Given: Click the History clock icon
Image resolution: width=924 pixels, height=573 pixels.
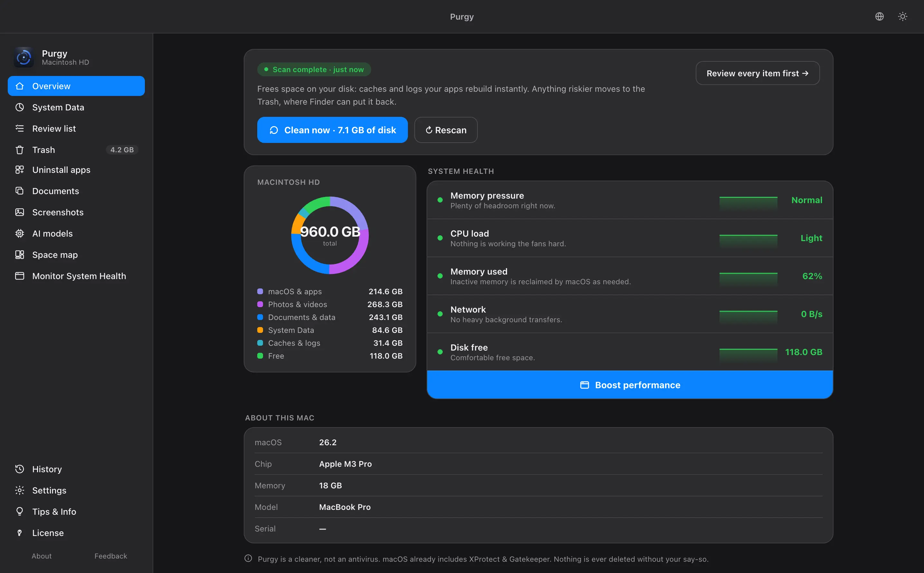Looking at the screenshot, I should 20,469.
